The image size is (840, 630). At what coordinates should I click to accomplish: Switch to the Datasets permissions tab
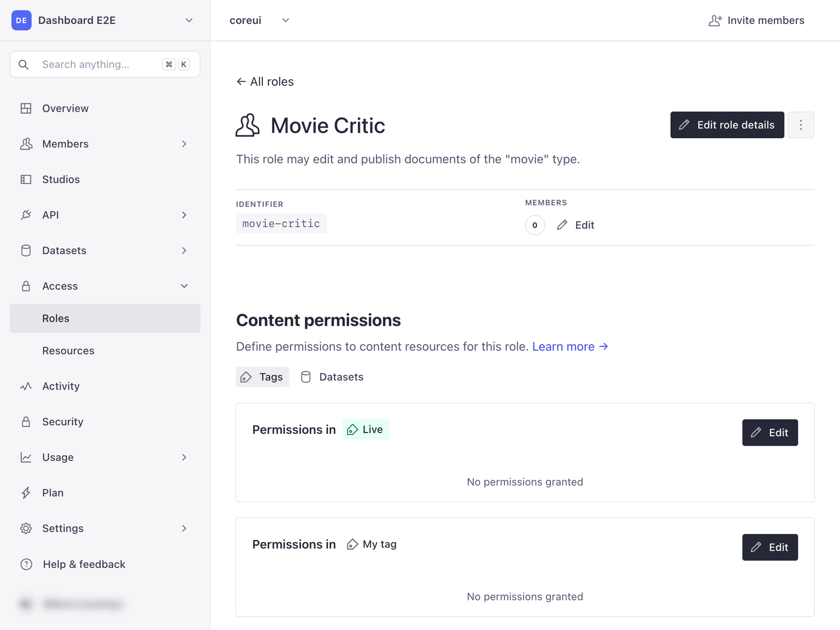pyautogui.click(x=332, y=377)
